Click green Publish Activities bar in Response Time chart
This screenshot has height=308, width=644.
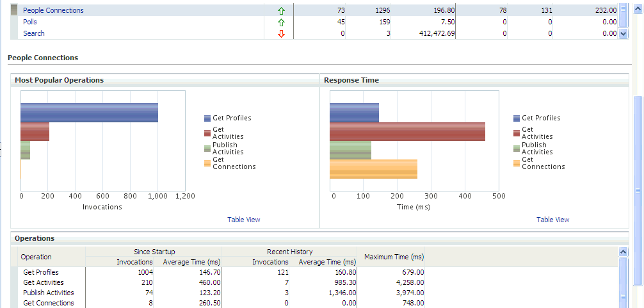(x=350, y=150)
